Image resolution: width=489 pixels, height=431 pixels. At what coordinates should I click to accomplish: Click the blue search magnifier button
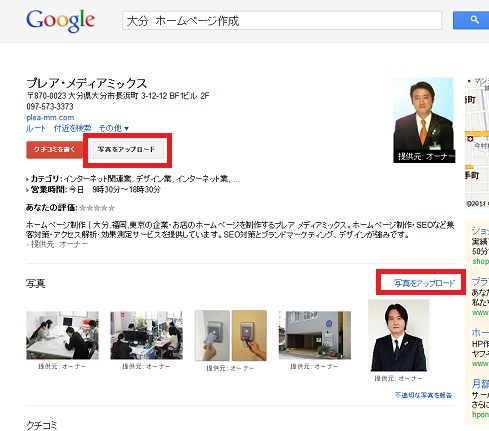coord(471,20)
